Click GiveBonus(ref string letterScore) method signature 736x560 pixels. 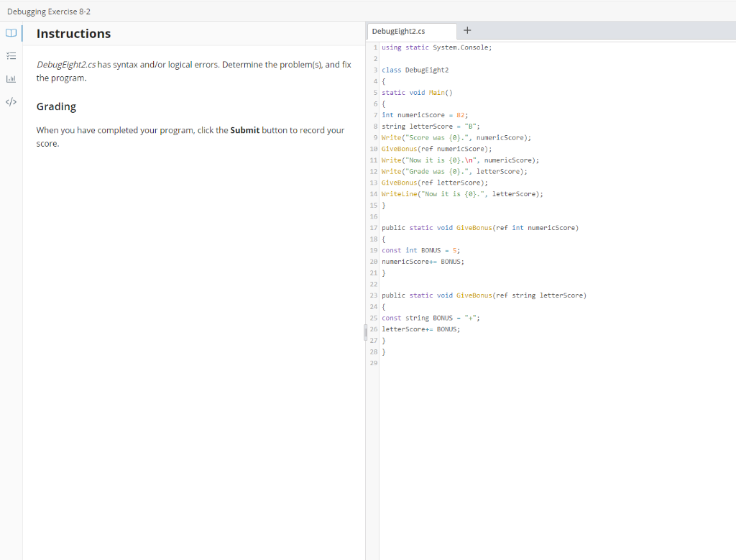click(484, 295)
